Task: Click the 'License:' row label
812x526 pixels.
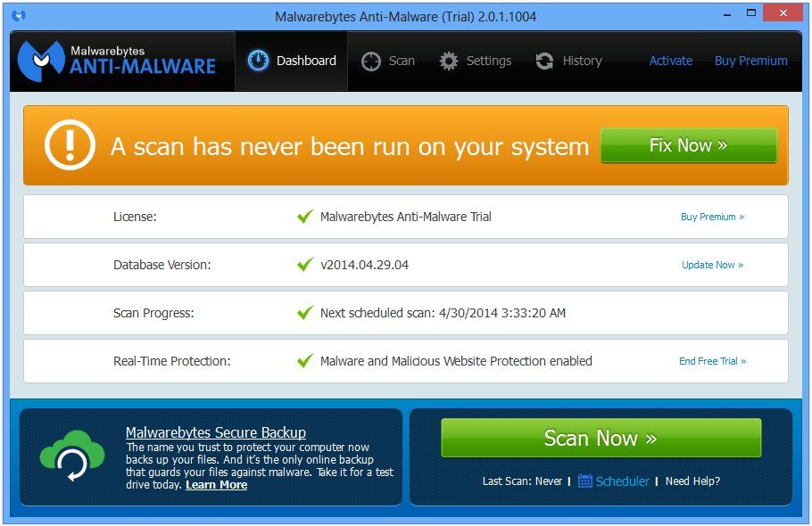Action: tap(135, 217)
